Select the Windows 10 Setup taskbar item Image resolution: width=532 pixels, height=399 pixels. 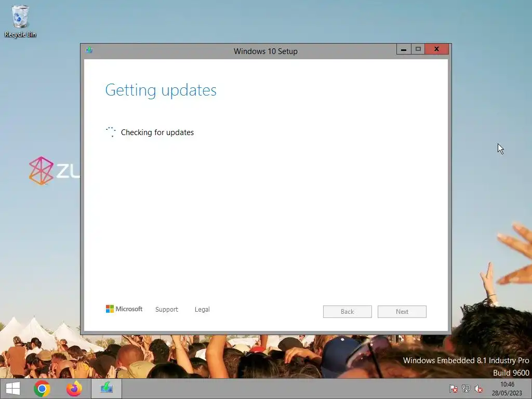tap(107, 389)
